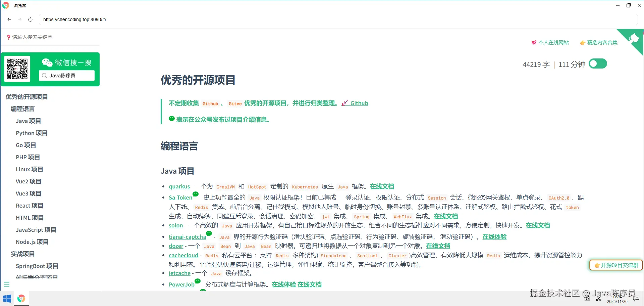Click the browser back arrow
This screenshot has width=644, height=306.
tap(9, 19)
